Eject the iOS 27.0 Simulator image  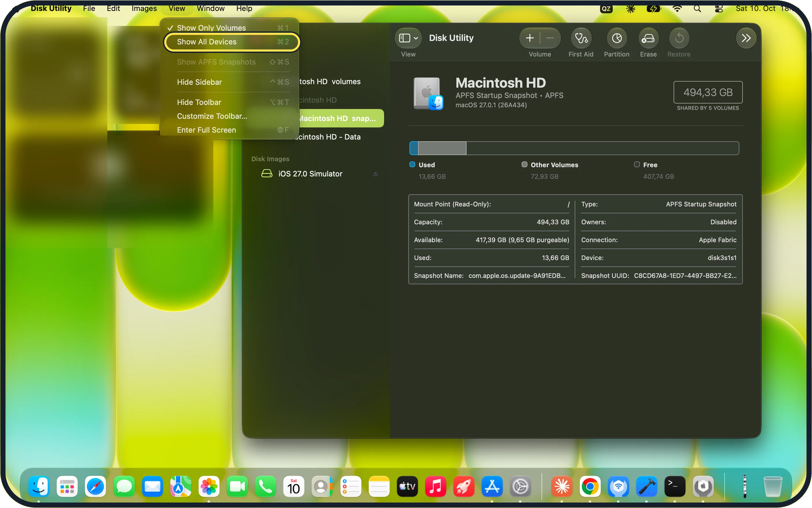tap(376, 174)
